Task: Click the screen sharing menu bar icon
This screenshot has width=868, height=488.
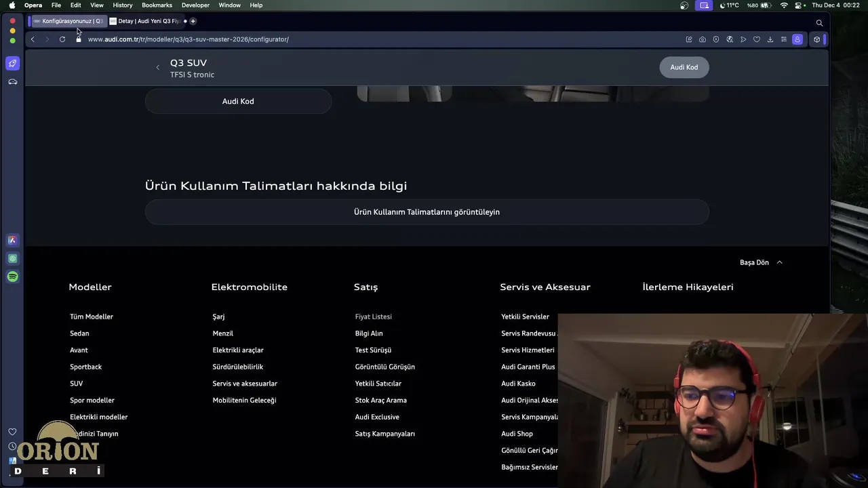Action: pyautogui.click(x=705, y=5)
